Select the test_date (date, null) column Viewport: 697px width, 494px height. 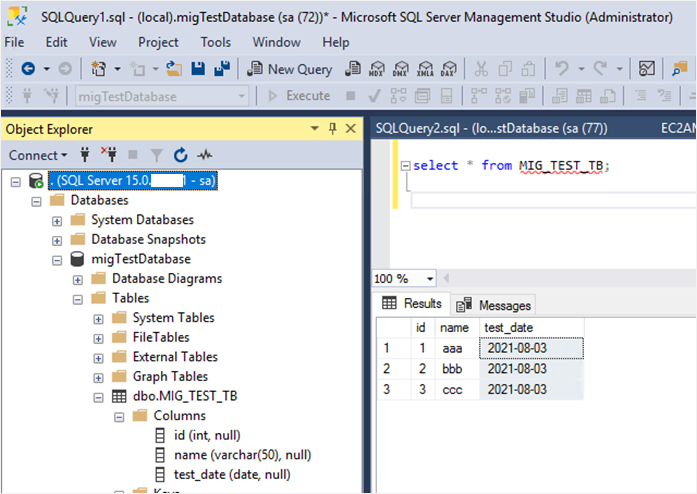pos(232,474)
